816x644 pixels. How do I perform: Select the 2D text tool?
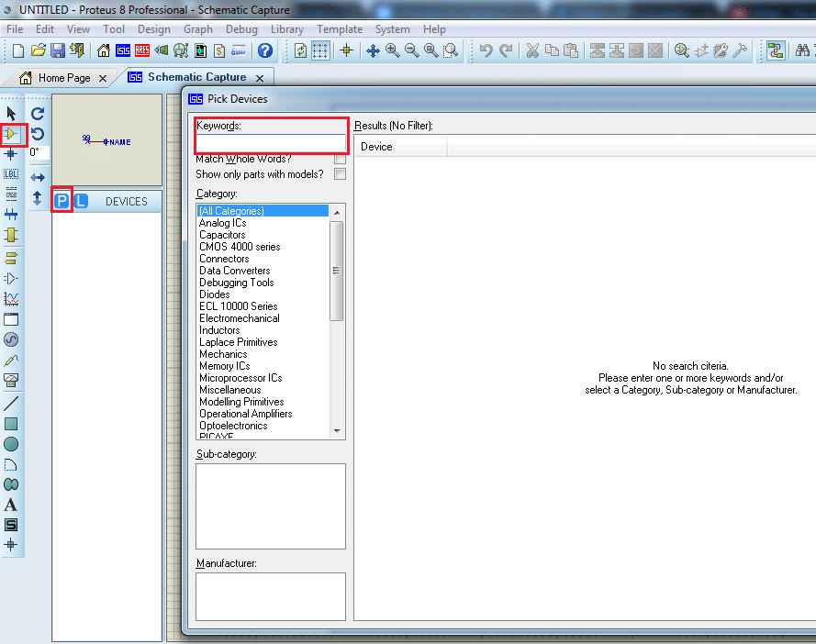pos(11,505)
